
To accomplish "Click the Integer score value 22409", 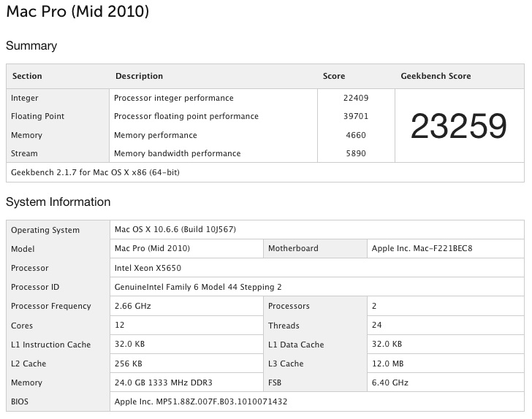I will coord(354,98).
